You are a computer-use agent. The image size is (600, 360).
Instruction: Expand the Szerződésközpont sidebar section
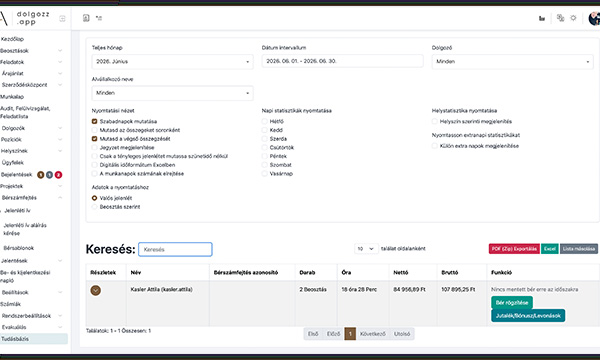coord(60,85)
